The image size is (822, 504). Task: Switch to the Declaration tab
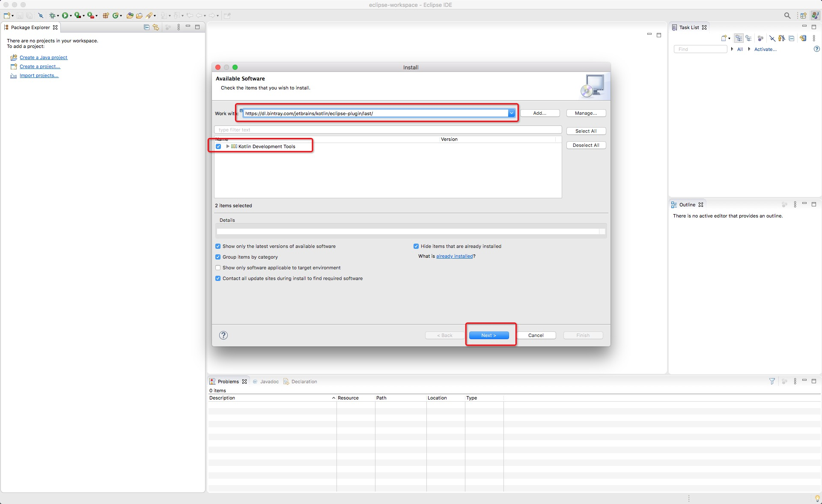tap(300, 382)
